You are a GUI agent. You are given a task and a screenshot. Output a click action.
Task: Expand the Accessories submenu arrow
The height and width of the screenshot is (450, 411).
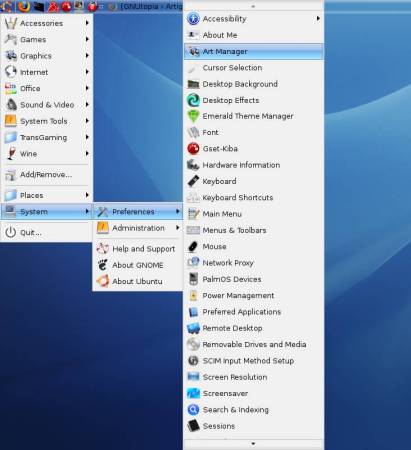tap(87, 23)
